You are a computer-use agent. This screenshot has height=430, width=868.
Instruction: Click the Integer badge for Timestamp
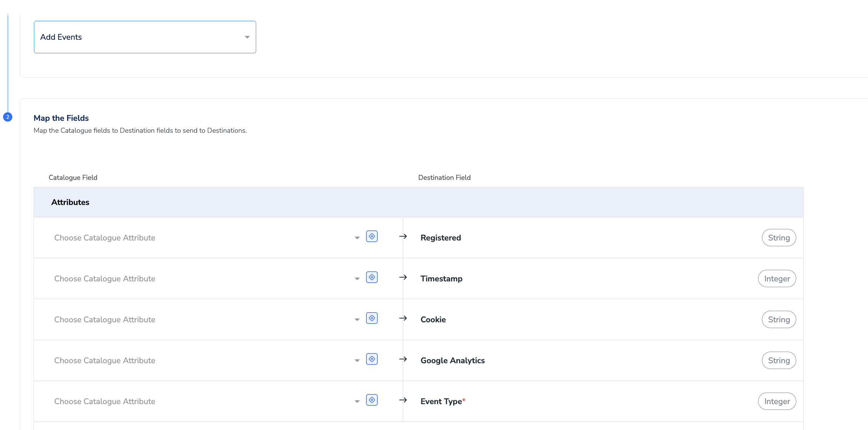tap(777, 279)
